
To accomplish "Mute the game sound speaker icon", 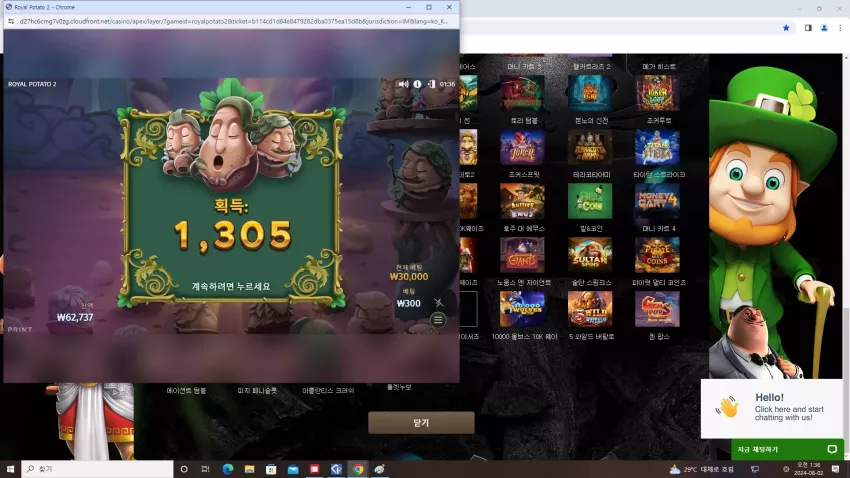I will point(403,84).
